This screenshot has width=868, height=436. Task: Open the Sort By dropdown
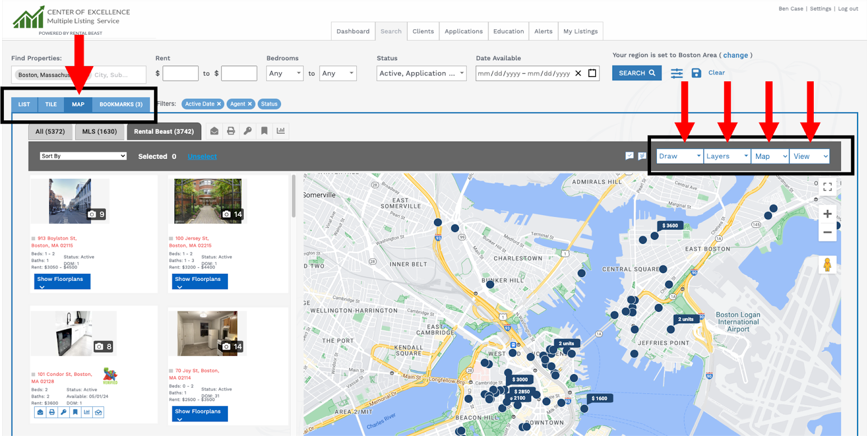click(x=84, y=156)
